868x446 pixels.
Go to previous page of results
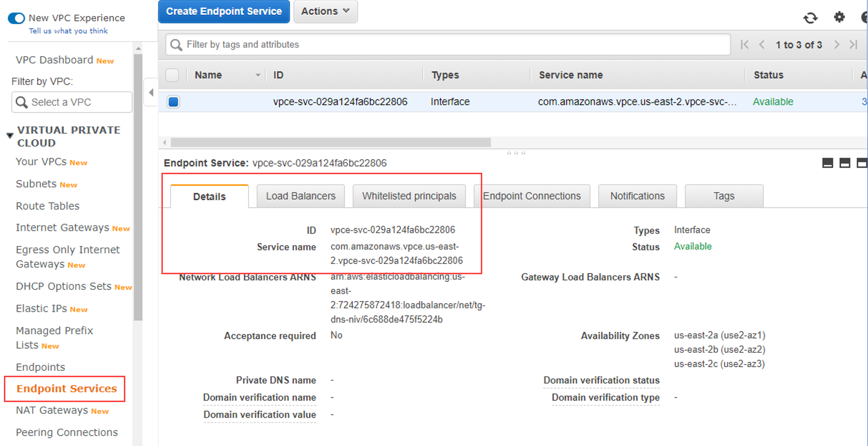pos(762,44)
